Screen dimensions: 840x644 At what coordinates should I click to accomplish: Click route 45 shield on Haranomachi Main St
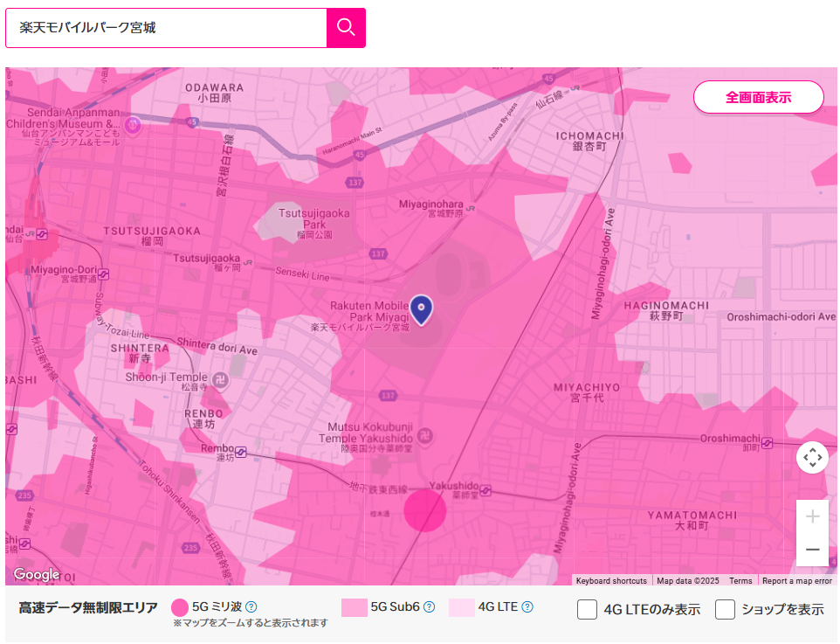pyautogui.click(x=360, y=155)
